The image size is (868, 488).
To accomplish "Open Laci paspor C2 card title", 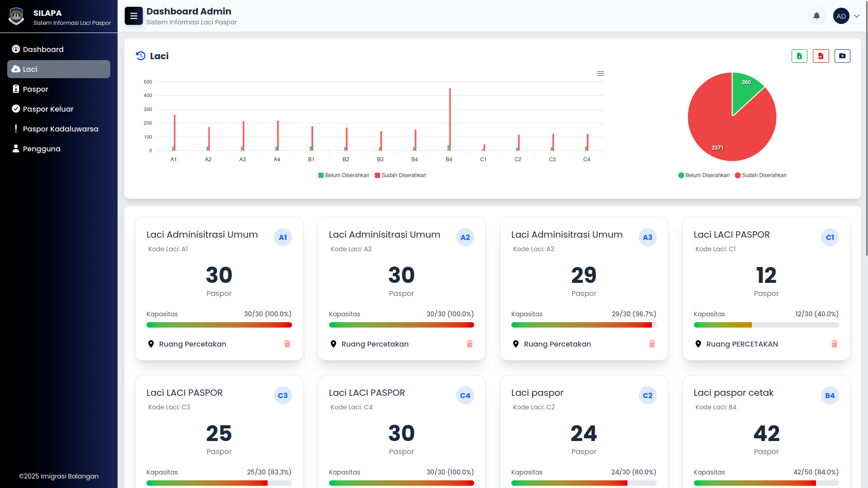I will (x=538, y=393).
